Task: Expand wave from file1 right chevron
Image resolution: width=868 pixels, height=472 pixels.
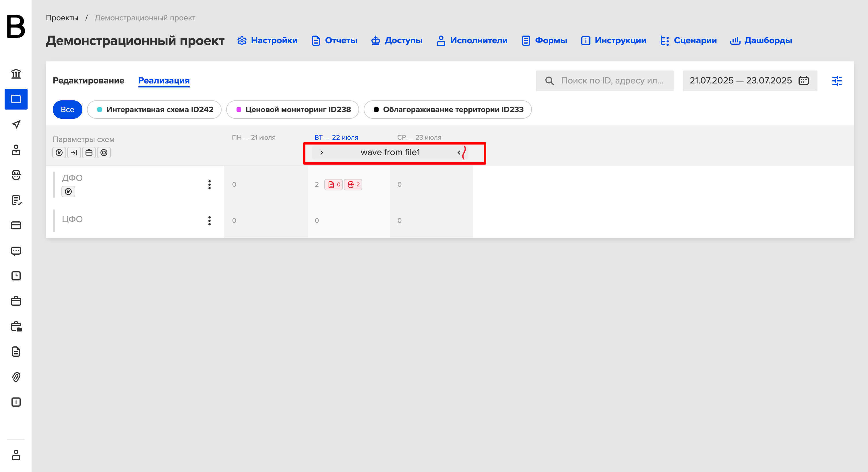Action: coord(322,153)
